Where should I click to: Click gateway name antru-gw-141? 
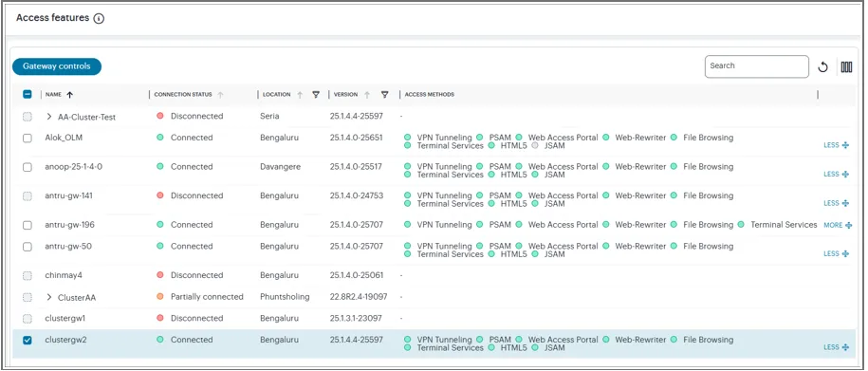point(68,195)
